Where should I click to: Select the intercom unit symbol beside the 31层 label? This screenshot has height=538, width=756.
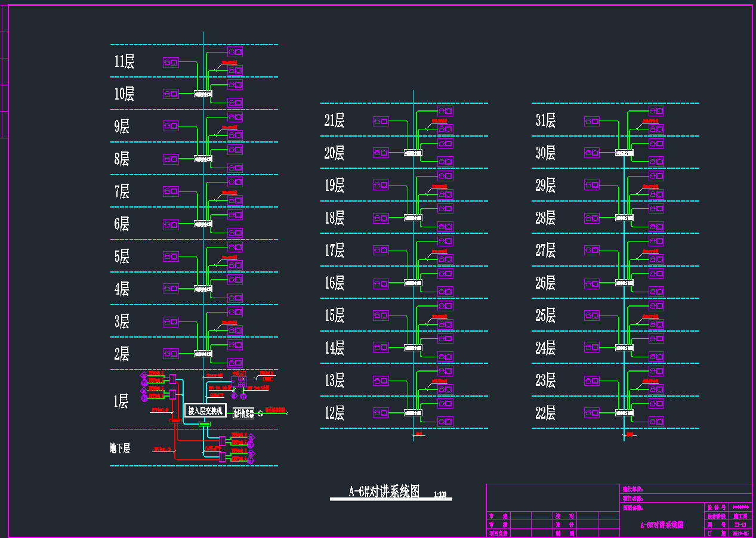pos(592,121)
